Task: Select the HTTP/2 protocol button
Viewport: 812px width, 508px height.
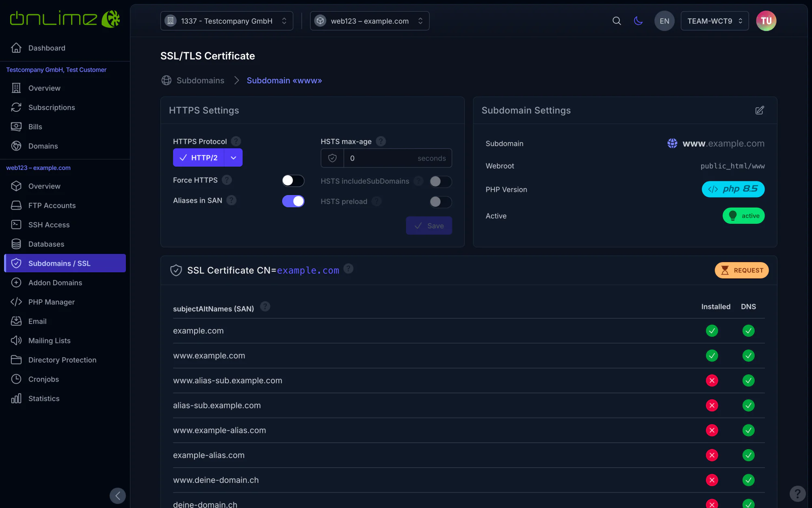Action: click(199, 158)
